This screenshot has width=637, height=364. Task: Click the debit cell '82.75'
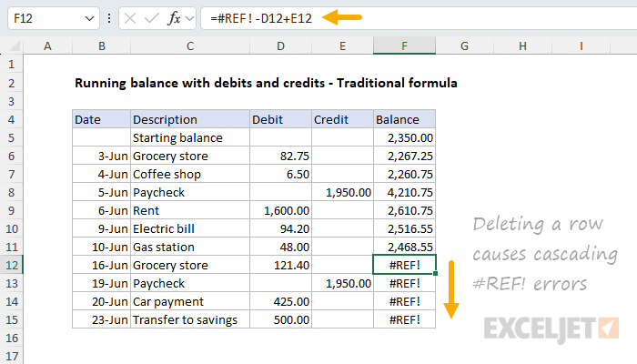280,156
